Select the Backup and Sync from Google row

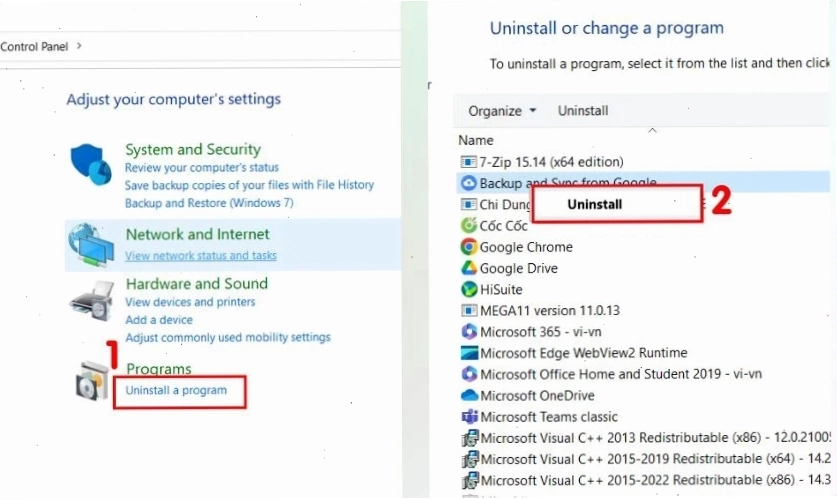coord(643,182)
